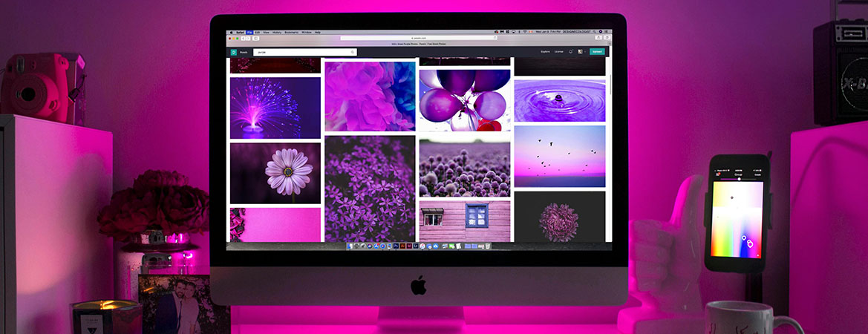Click the Safari share button

(x=598, y=38)
